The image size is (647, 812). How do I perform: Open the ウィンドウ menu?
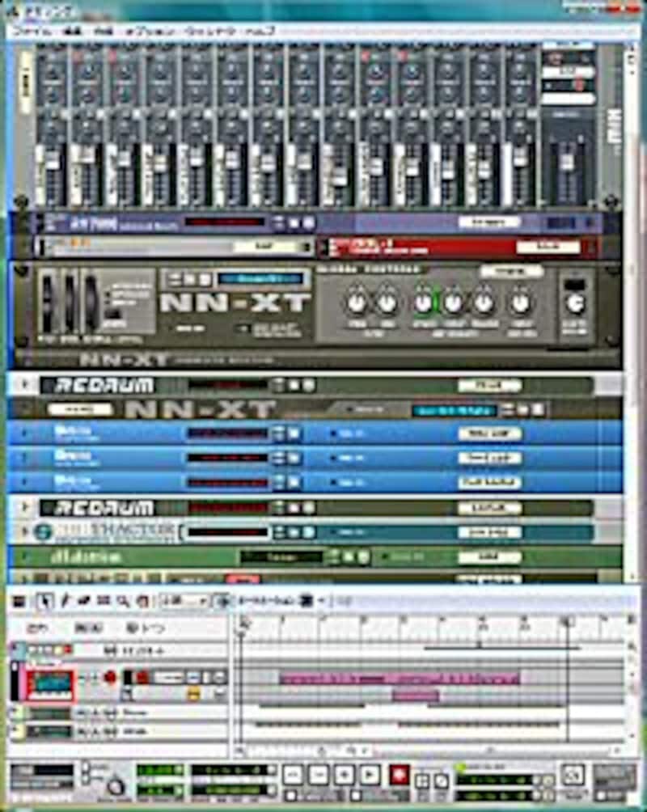tap(211, 32)
